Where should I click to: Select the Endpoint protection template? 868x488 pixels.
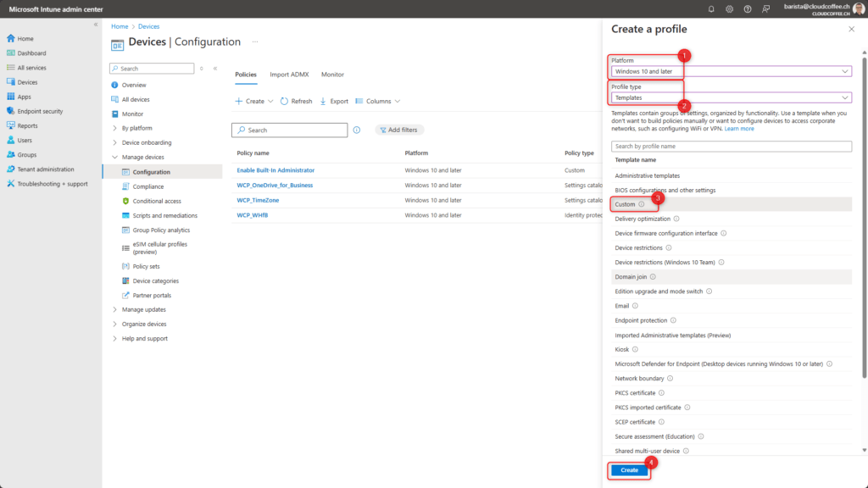tap(731, 320)
